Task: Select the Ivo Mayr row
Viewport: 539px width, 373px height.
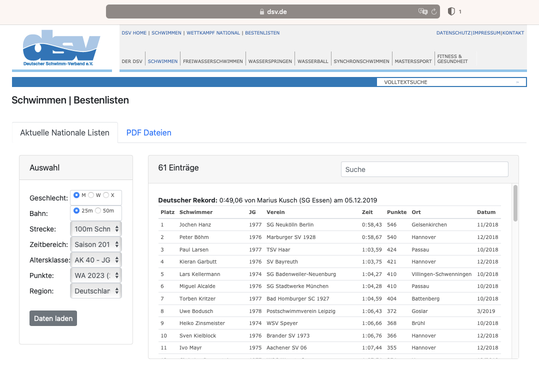Action: 330,348
